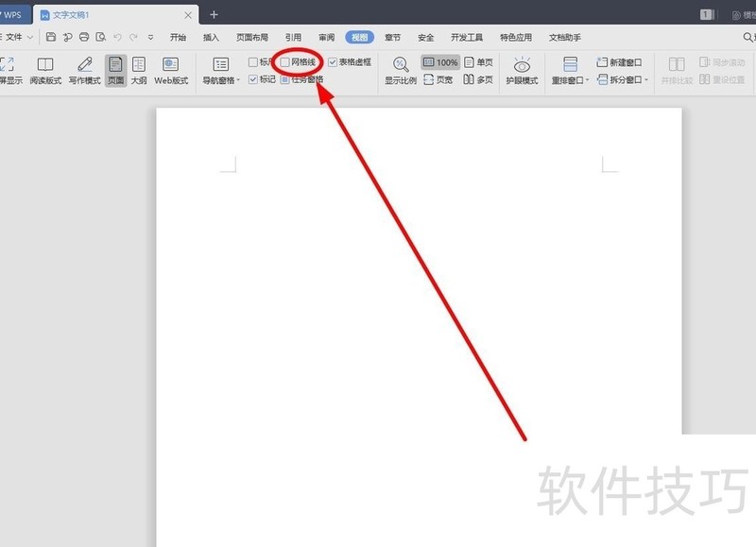
Task: Click the Save icon in quick access toolbar
Action: [x=52, y=36]
